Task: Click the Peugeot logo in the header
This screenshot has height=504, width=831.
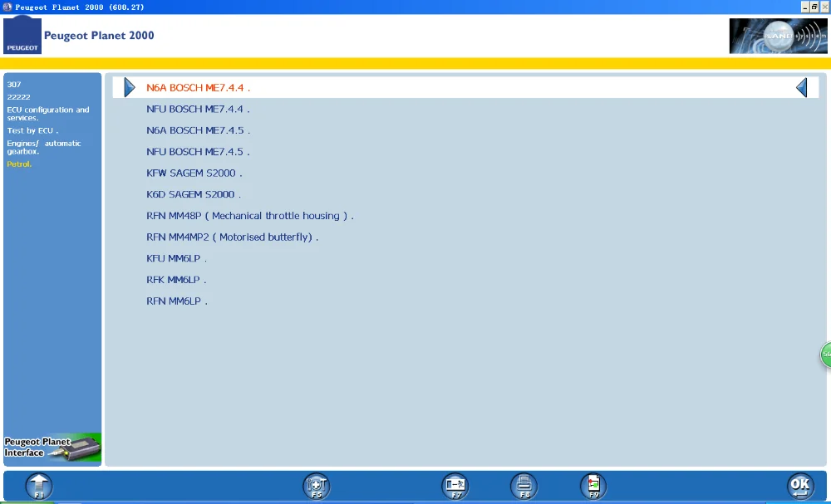Action: (x=22, y=35)
